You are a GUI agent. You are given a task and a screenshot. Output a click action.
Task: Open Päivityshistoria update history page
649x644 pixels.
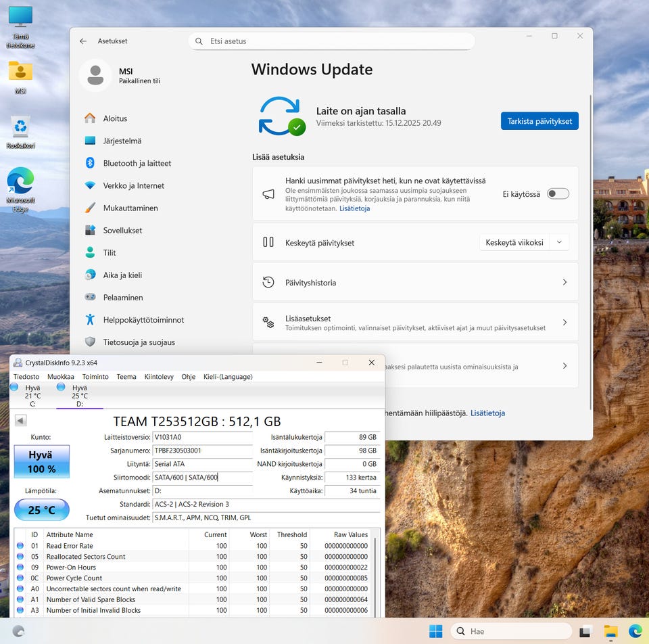[415, 283]
